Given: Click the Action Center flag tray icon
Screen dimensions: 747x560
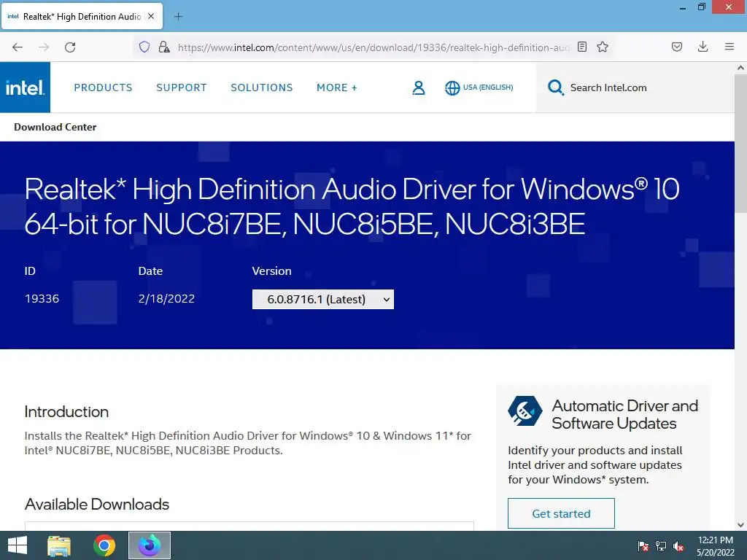Looking at the screenshot, I should (x=643, y=546).
